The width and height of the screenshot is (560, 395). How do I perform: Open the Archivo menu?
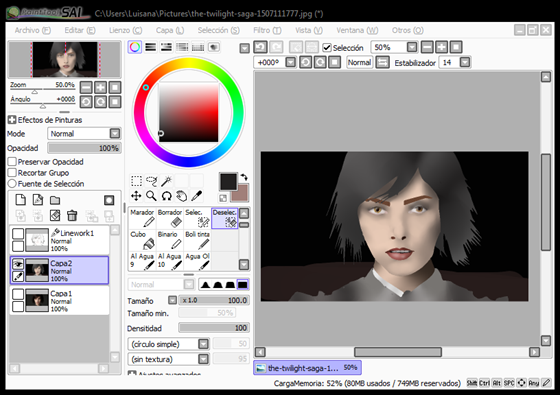point(32,30)
